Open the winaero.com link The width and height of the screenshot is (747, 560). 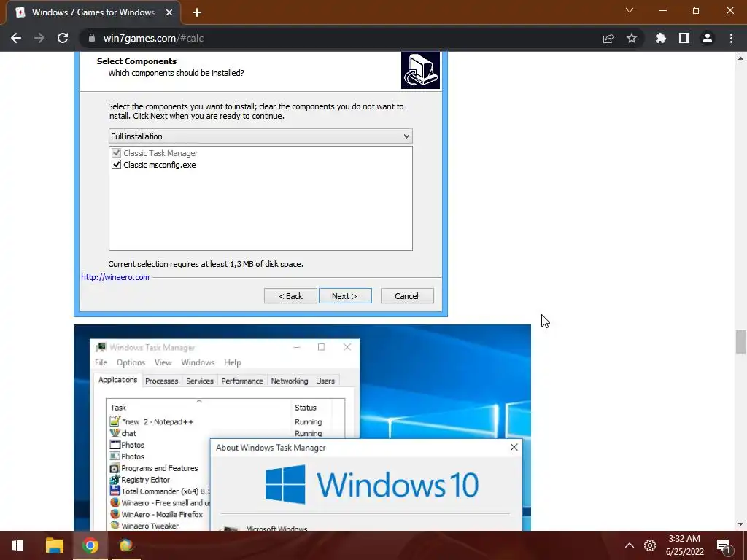pyautogui.click(x=115, y=277)
